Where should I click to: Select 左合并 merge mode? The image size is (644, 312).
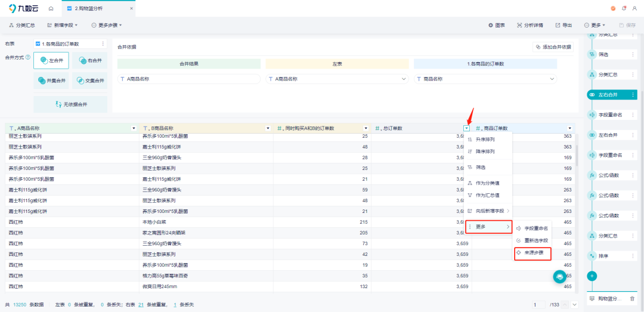pyautogui.click(x=51, y=60)
